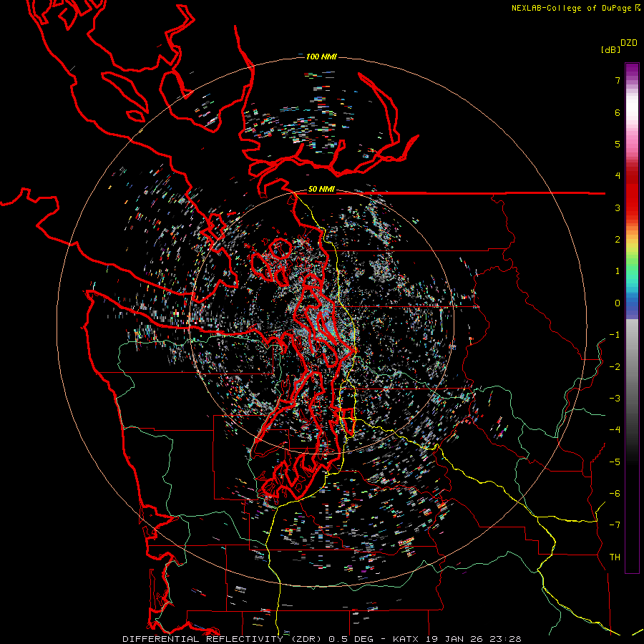644x644 pixels.
Task: Click the [dB] unit label
Action: (x=610, y=49)
